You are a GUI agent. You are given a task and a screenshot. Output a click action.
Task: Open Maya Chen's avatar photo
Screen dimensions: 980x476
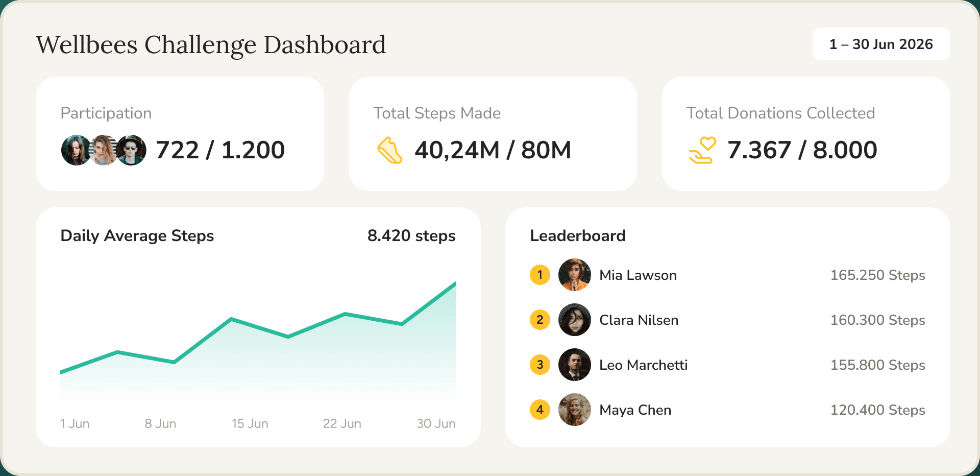[575, 410]
